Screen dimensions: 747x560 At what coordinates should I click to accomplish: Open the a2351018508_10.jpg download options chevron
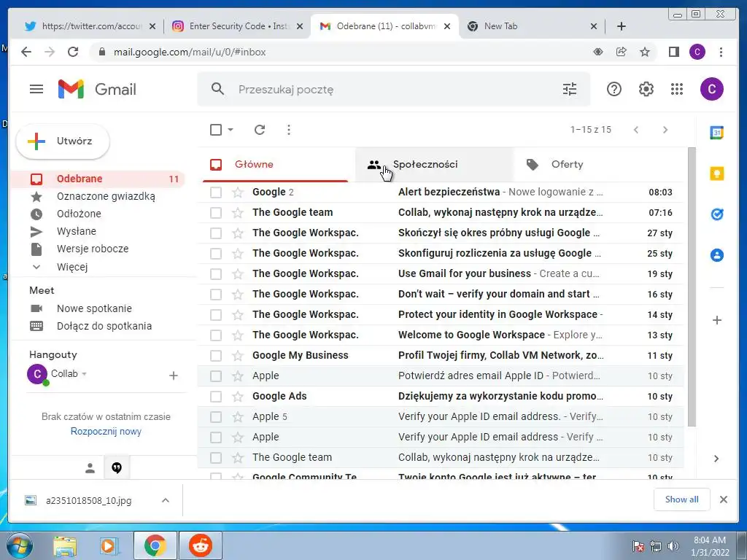(x=166, y=500)
